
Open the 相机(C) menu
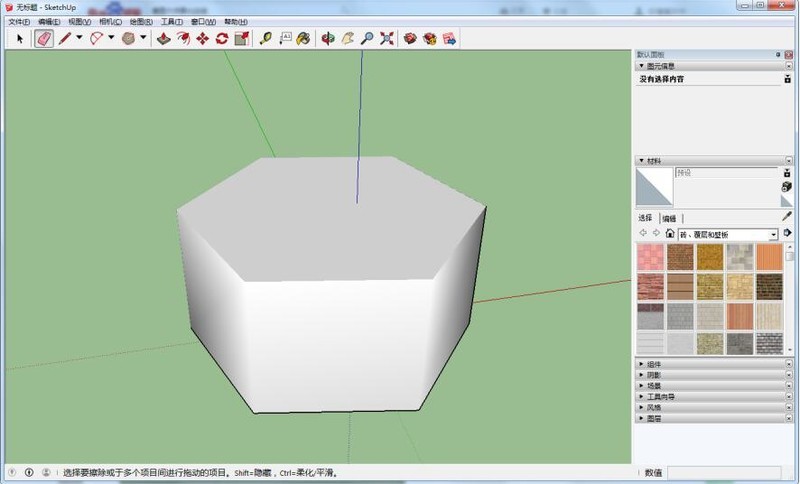point(109,21)
